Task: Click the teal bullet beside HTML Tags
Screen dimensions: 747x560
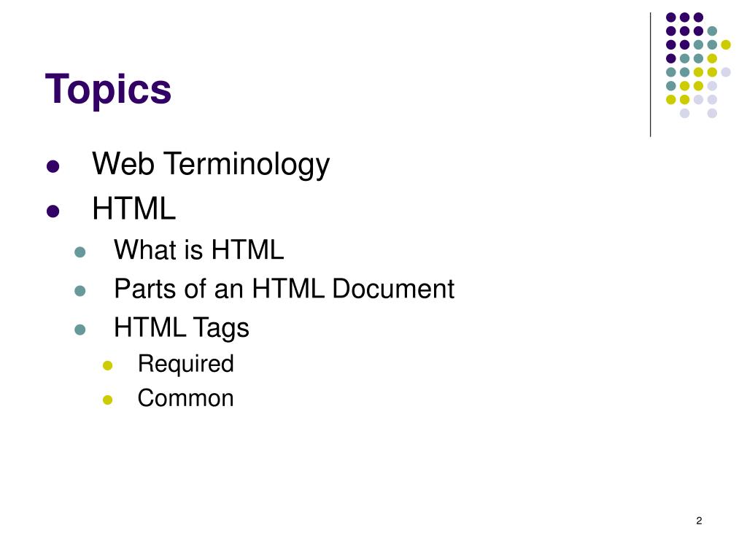Action: coord(80,330)
